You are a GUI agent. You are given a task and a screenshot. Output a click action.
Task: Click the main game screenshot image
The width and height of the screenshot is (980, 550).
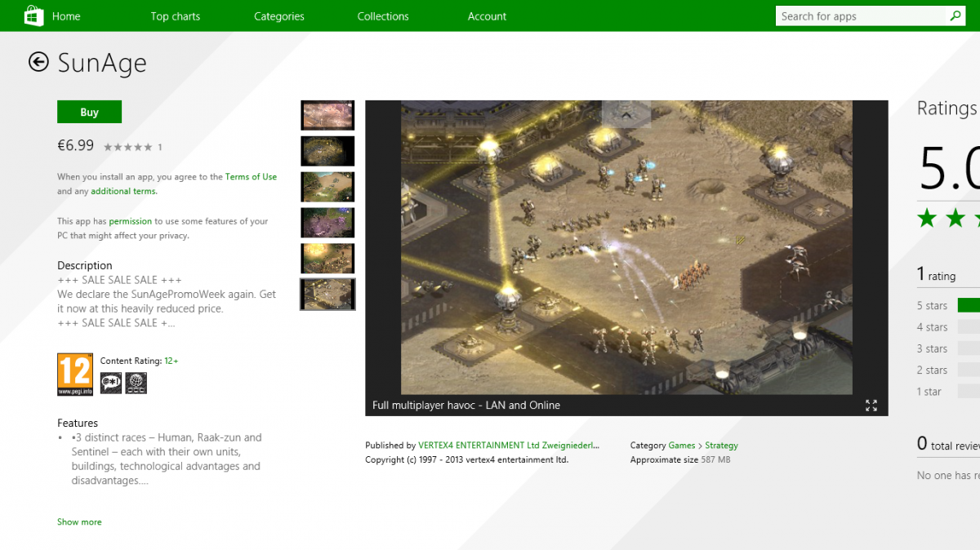pos(626,247)
